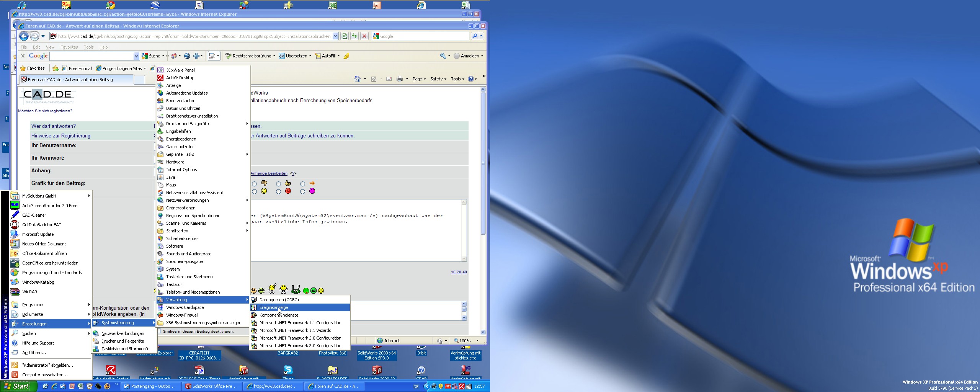This screenshot has height=392, width=980.
Task: Click the blue Help question mark icon
Action: click(471, 79)
